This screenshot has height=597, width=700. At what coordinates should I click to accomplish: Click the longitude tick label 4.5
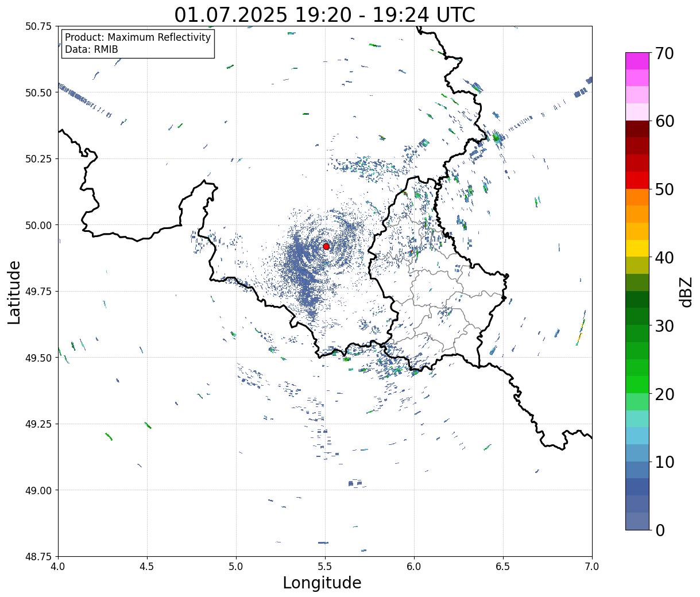pyautogui.click(x=147, y=566)
